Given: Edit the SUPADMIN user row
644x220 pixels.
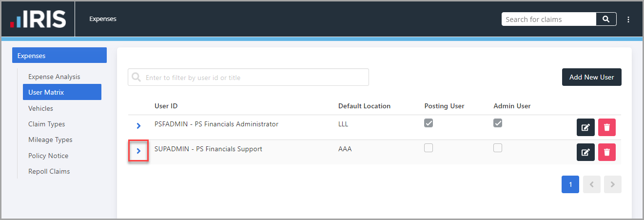Looking at the screenshot, I should click(585, 152).
